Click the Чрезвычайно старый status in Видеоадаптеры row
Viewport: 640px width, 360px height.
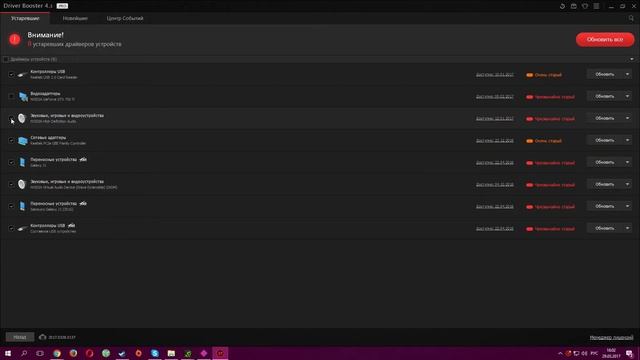click(x=550, y=97)
